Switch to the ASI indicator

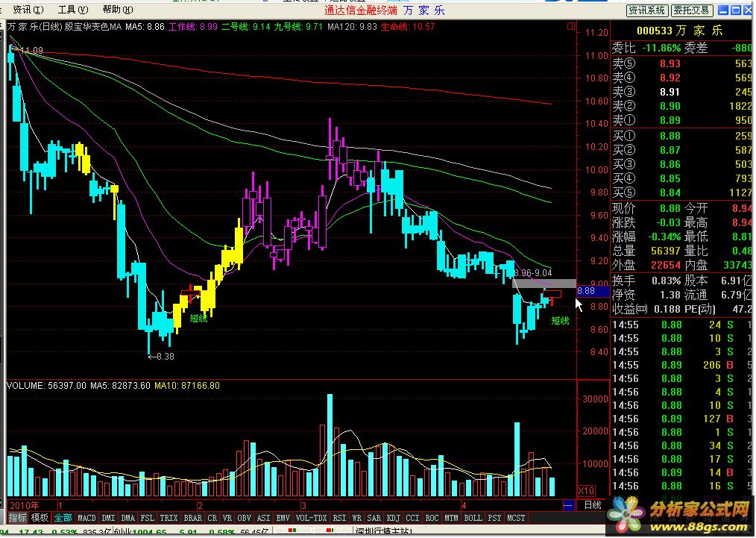tap(264, 518)
